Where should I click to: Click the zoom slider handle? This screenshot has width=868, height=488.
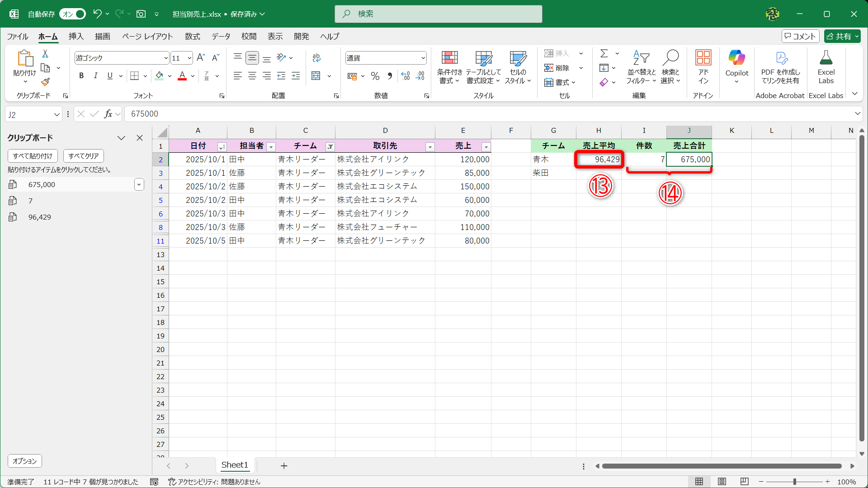tap(794, 482)
